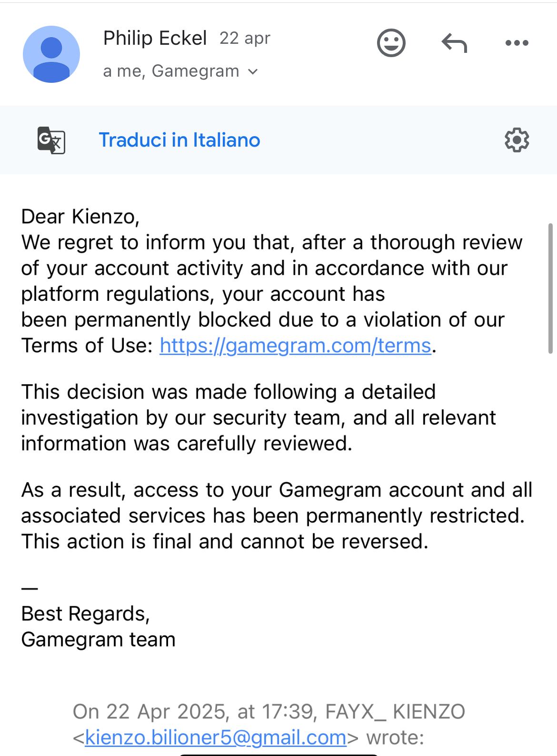Viewport: 557px width, 756px height.
Task: Tap the "Dear Kienzo," greeting line
Action: pos(80,217)
